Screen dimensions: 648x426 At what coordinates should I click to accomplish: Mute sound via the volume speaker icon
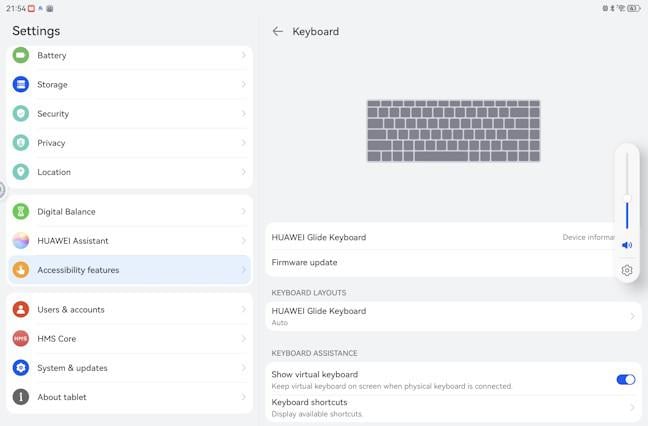[x=627, y=245]
